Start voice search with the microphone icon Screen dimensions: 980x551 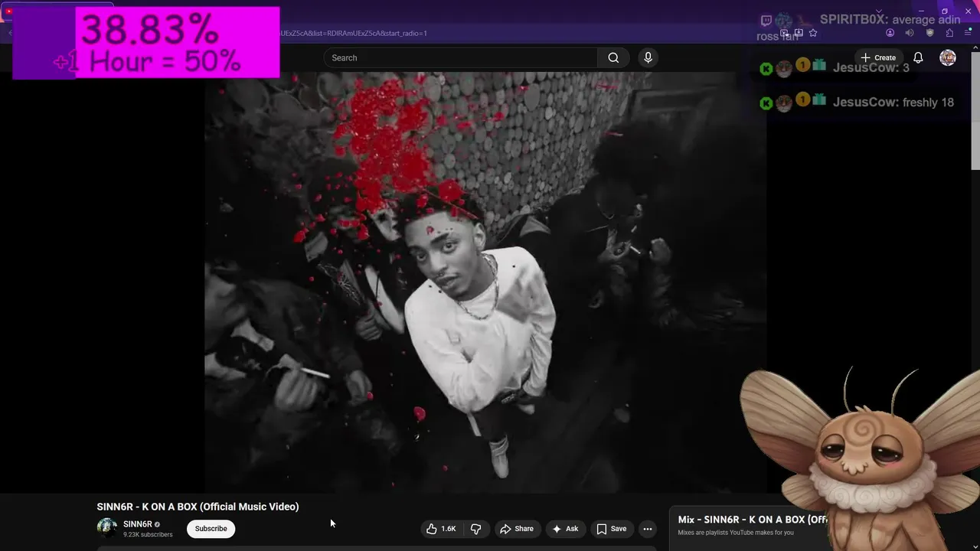(x=648, y=57)
